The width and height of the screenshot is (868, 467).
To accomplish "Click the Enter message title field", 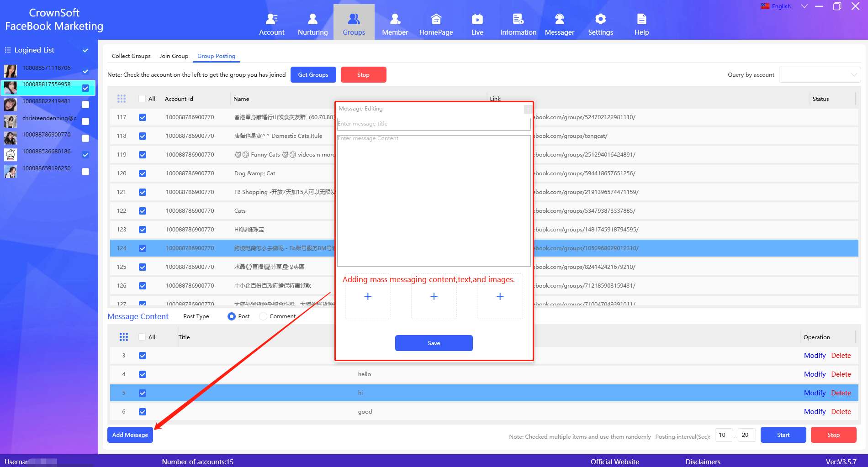I will coord(433,124).
